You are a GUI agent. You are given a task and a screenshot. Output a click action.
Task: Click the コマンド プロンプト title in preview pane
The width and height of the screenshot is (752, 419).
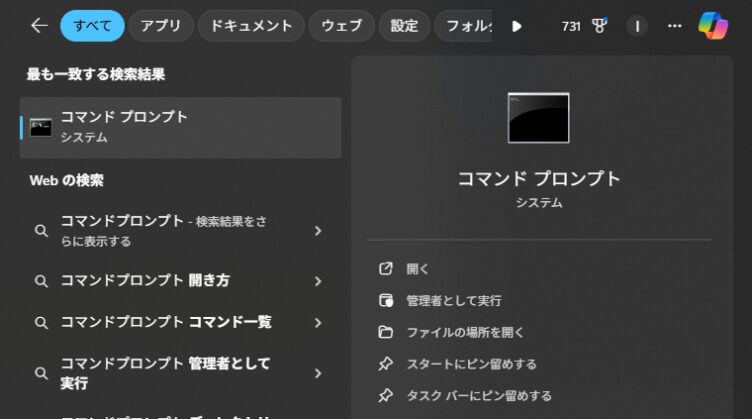coord(539,179)
